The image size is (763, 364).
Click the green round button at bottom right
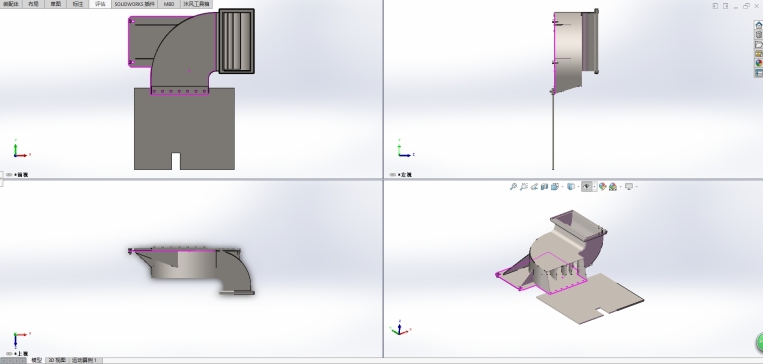[x=759, y=343]
